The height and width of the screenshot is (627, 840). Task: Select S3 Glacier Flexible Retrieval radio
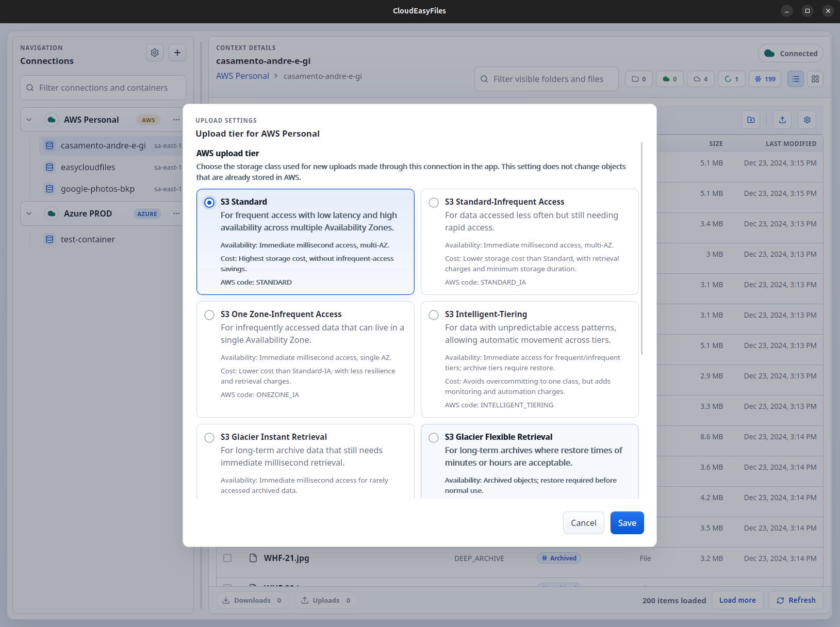[434, 438]
